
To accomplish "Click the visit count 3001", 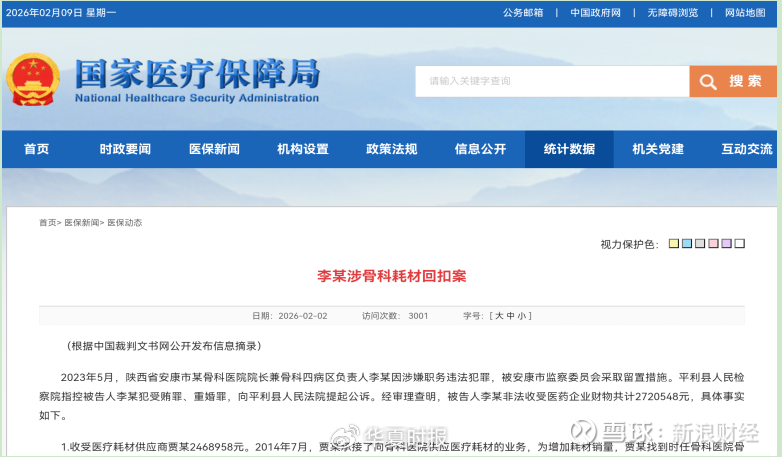I will coord(418,316).
